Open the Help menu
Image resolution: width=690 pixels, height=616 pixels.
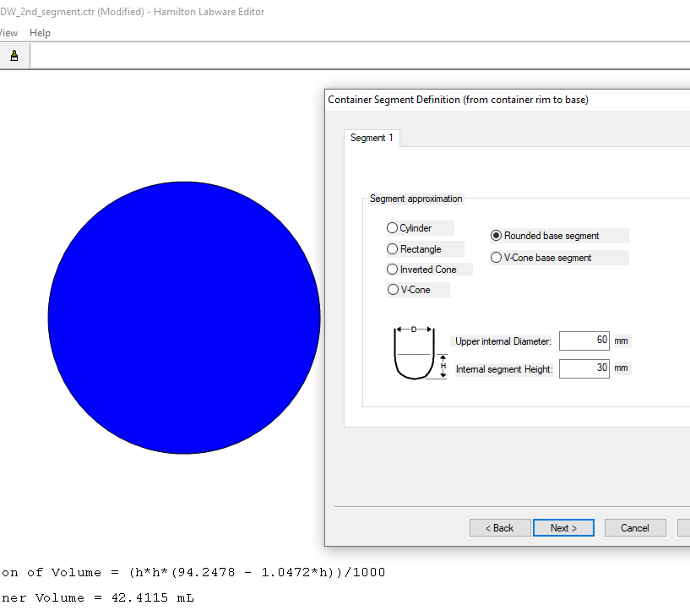click(40, 33)
